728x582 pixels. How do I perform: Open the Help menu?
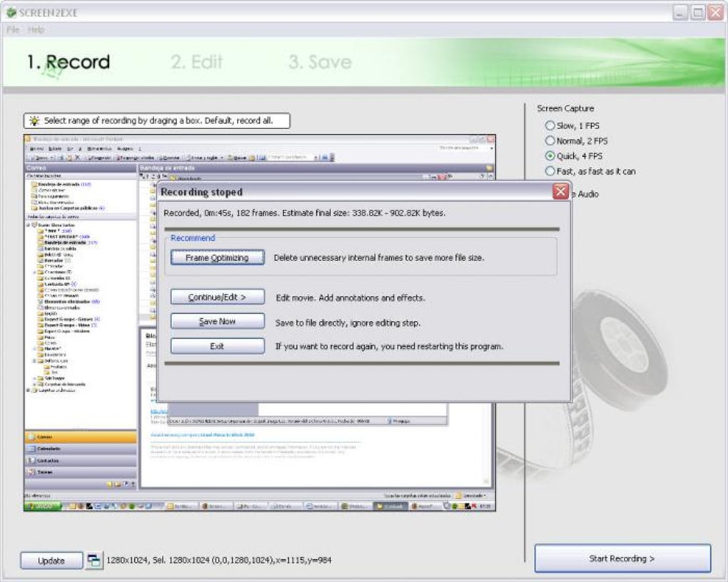[x=36, y=29]
